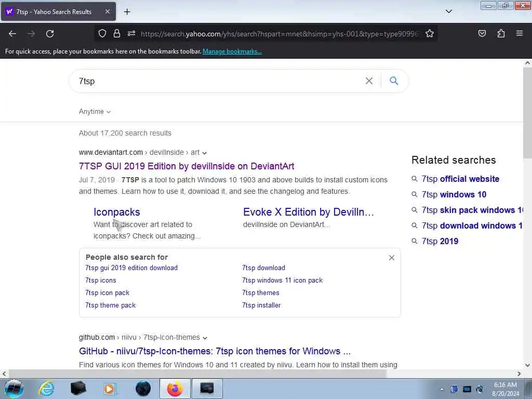Expand the deviantart.com result options arrow
Viewport: 532px width, 399px height.
tap(204, 153)
